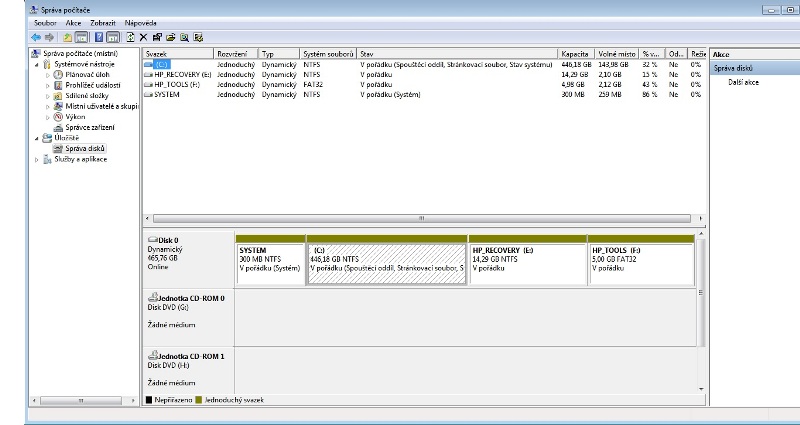
Task: Click the Jednotka CD-ROM 1 drive icon
Action: click(x=153, y=356)
